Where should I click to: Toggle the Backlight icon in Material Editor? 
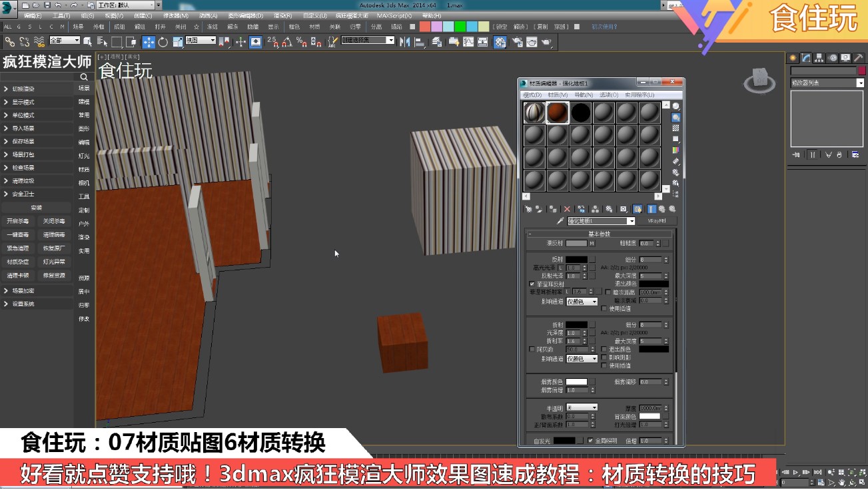point(676,118)
